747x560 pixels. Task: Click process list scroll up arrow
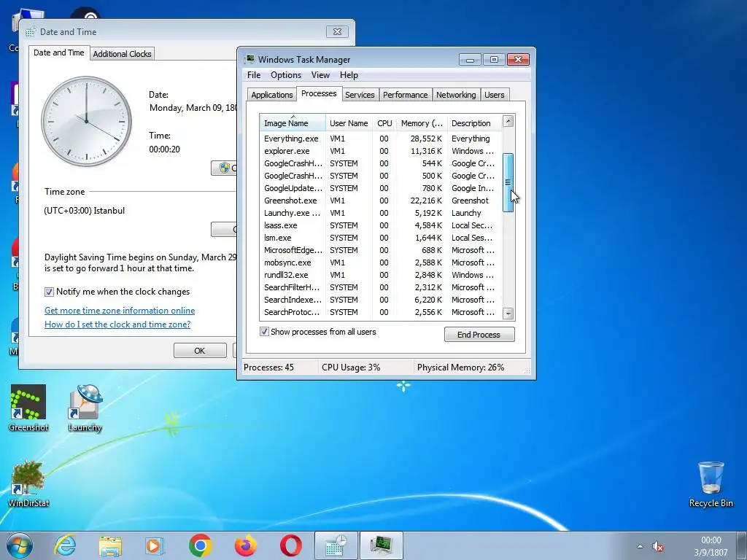[x=508, y=121]
